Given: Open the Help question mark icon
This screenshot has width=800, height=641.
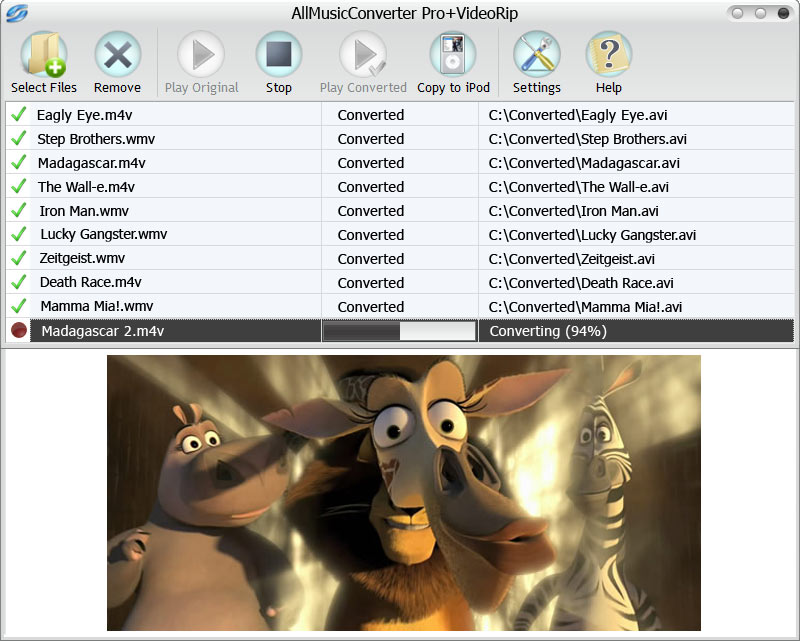Looking at the screenshot, I should [608, 55].
